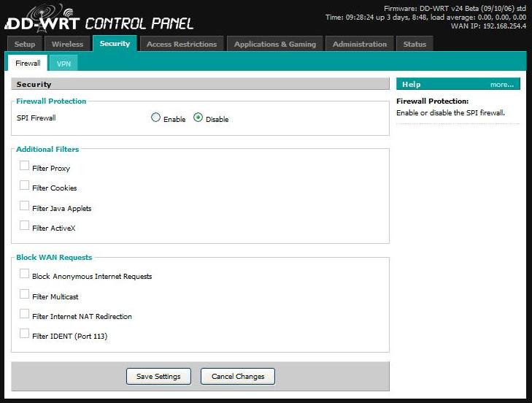
Task: Click the WAN IP 192.168.254.4 text
Action: tap(488, 26)
